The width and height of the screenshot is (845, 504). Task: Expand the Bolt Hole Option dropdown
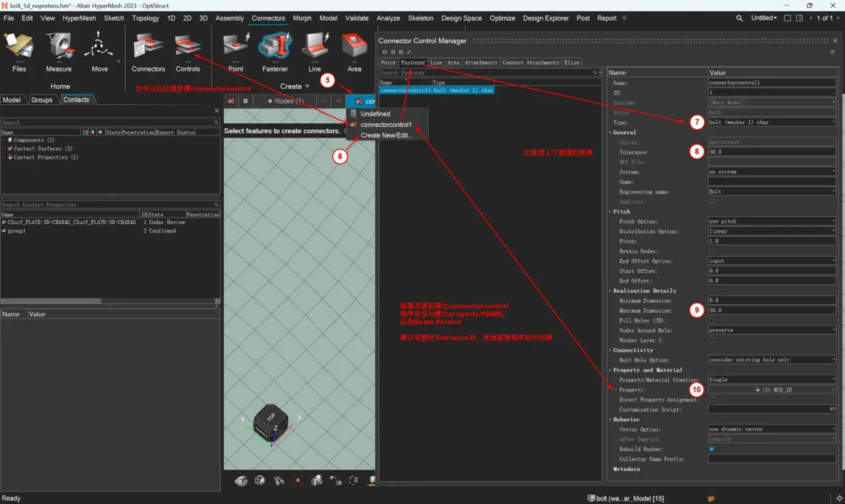coord(772,360)
